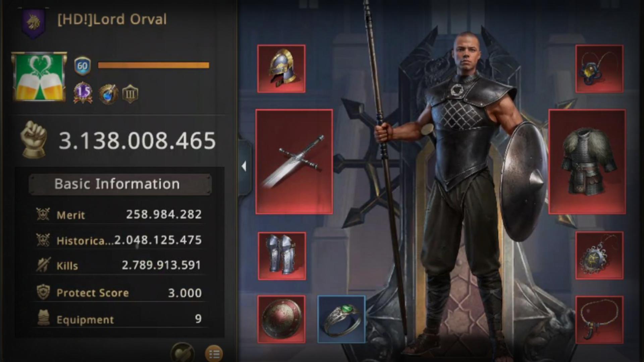Select the Roman numeral III badge
The height and width of the screenshot is (362, 644).
tap(130, 94)
